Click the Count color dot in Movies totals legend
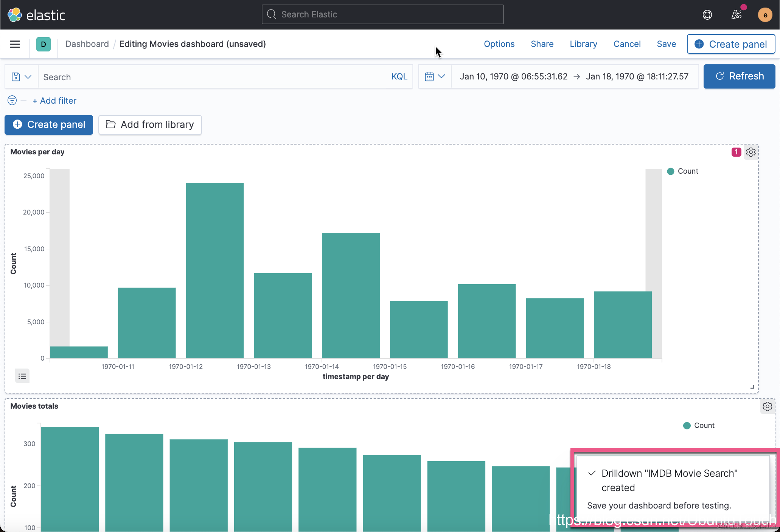 [687, 426]
